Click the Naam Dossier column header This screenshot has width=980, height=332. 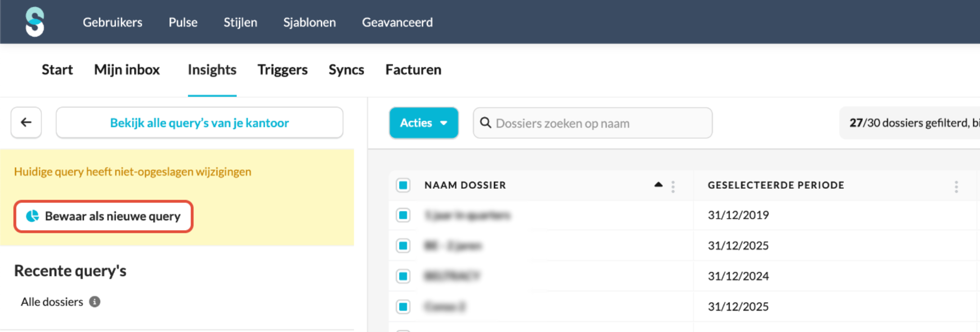coord(465,185)
